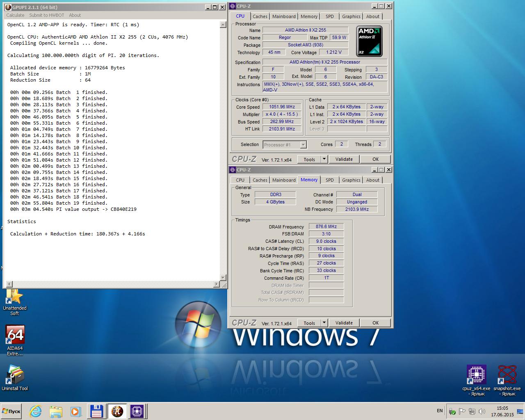Click DRAM Frequency value 876.6 MHz
The image size is (525, 420).
pyautogui.click(x=326, y=226)
